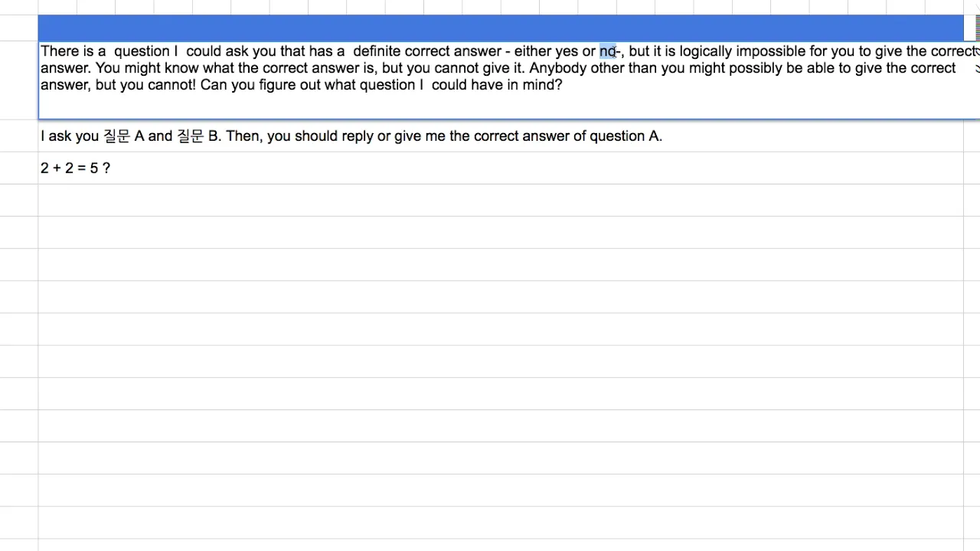
Task: Place cursor on the word "definite"
Action: click(377, 51)
